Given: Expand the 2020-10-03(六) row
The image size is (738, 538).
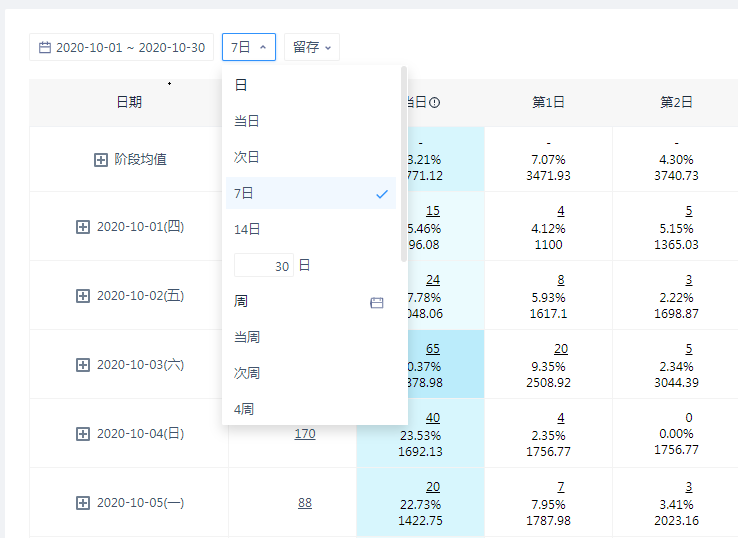Looking at the screenshot, I should pos(83,365).
